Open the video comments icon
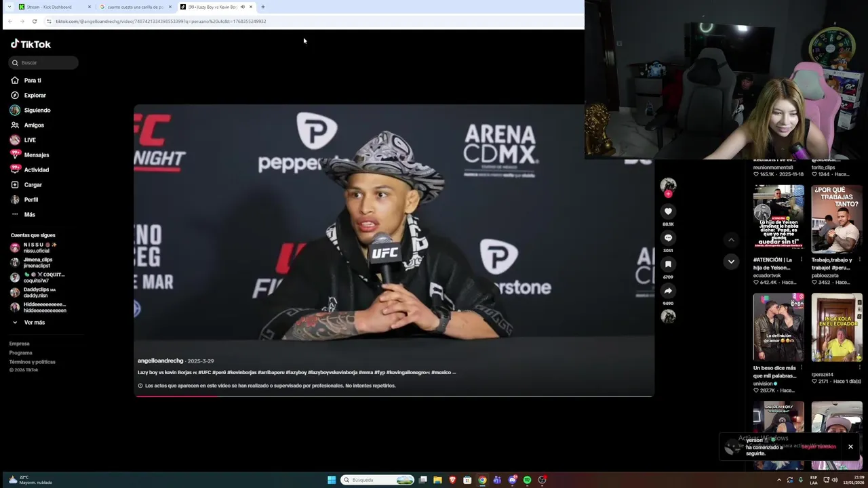868x488 pixels. 668,238
